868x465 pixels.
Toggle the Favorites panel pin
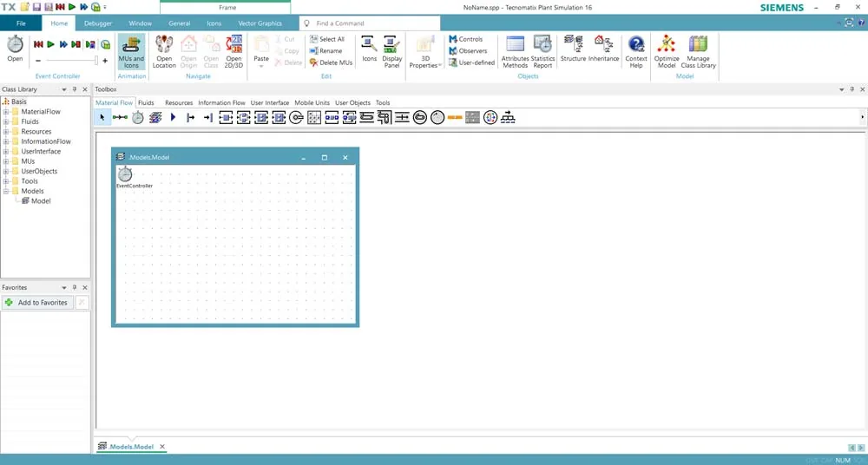pyautogui.click(x=75, y=287)
